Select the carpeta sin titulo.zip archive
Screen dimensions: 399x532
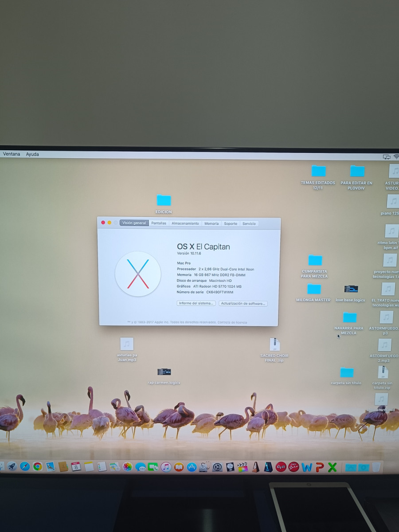383,377
